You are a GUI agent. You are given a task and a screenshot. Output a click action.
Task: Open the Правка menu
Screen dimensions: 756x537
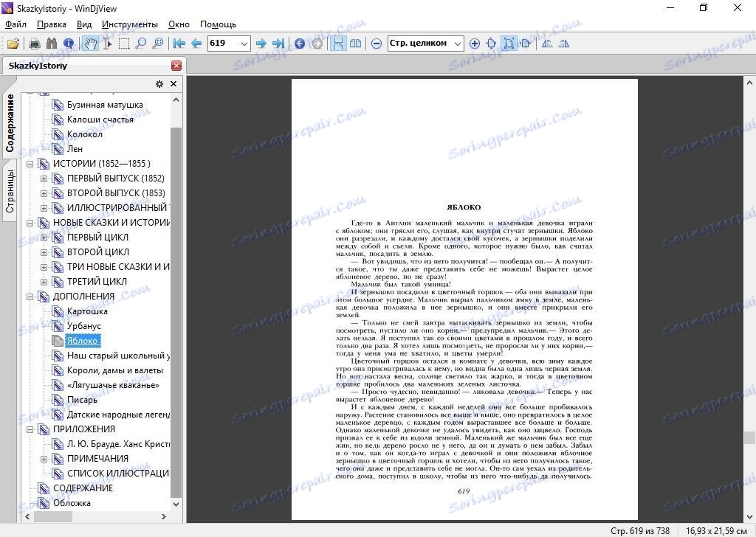pyautogui.click(x=52, y=24)
